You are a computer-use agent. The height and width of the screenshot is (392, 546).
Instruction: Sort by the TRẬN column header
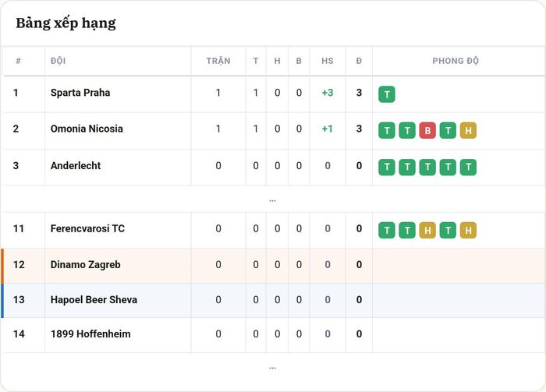(x=218, y=61)
